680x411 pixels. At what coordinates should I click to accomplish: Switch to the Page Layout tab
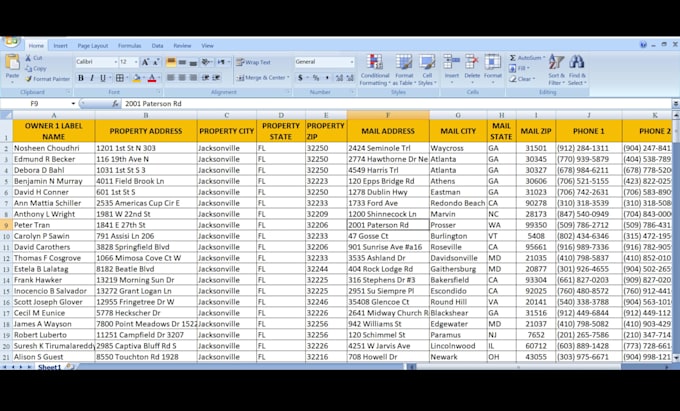pos(92,46)
